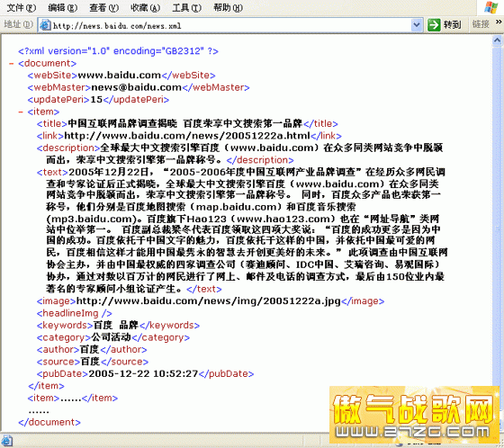Open the address bar dropdown arrow

pyautogui.click(x=417, y=25)
